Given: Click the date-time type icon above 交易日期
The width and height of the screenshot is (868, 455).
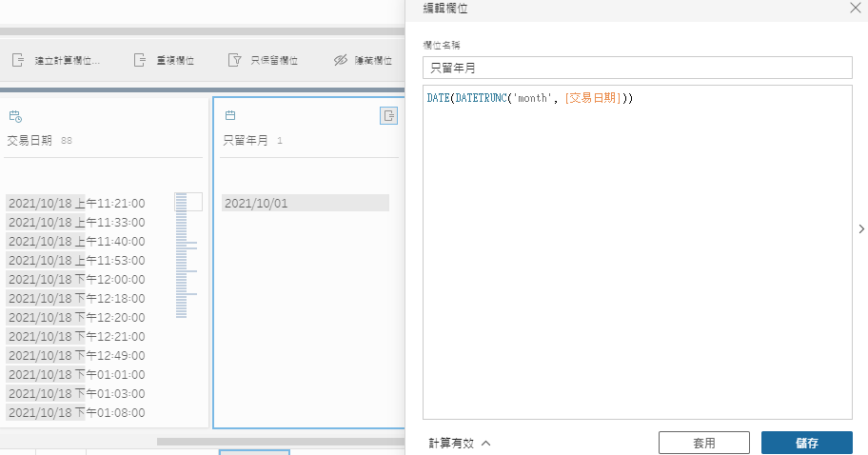Looking at the screenshot, I should pyautogui.click(x=15, y=116).
